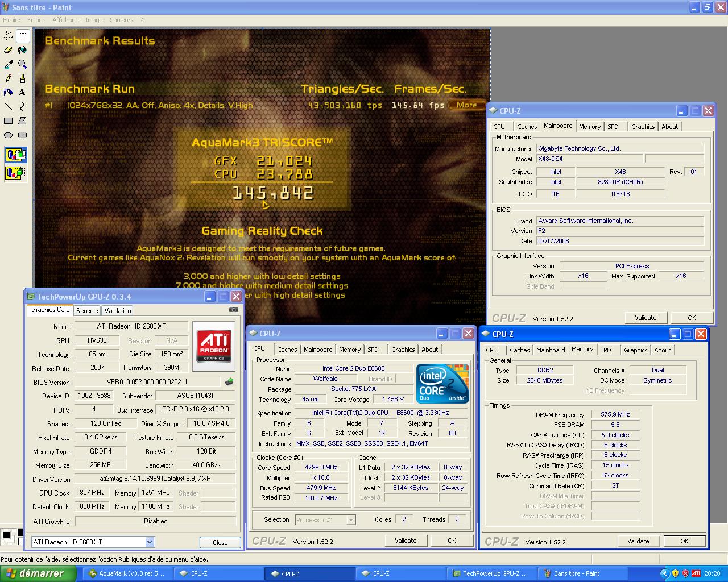Screen dimensions: 728x582
Task: Open Paint's Edition menu
Action: click(x=36, y=20)
